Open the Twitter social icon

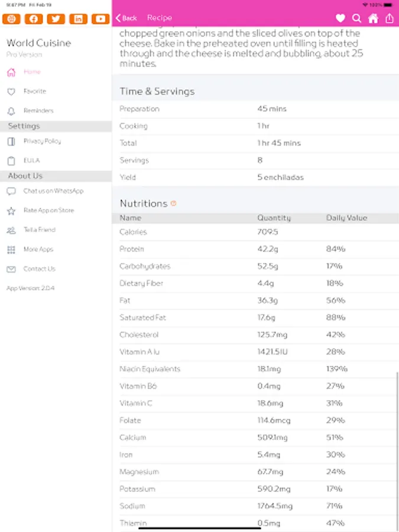[x=56, y=19]
